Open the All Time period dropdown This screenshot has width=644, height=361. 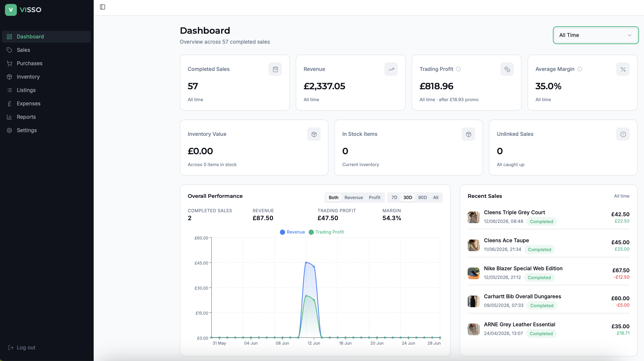pos(596,35)
